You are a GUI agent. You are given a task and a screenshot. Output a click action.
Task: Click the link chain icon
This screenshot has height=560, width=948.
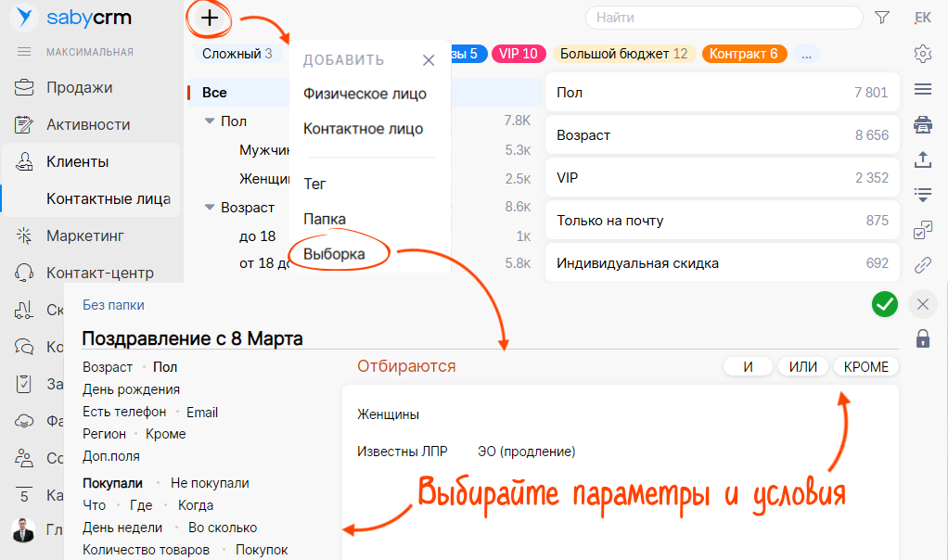tap(922, 266)
